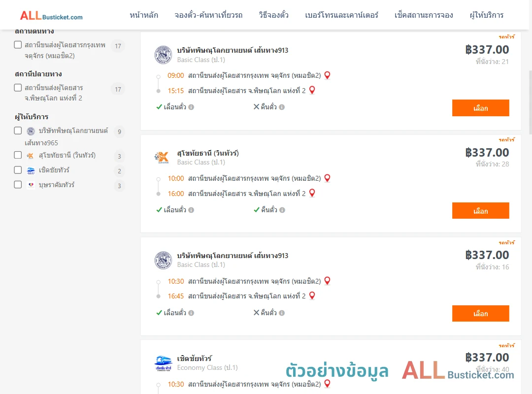Image resolution: width=532 pixels, height=394 pixels.
Task: Open คืนตั๋ว info icon on สุโขทัยธานี trip
Action: (x=282, y=210)
